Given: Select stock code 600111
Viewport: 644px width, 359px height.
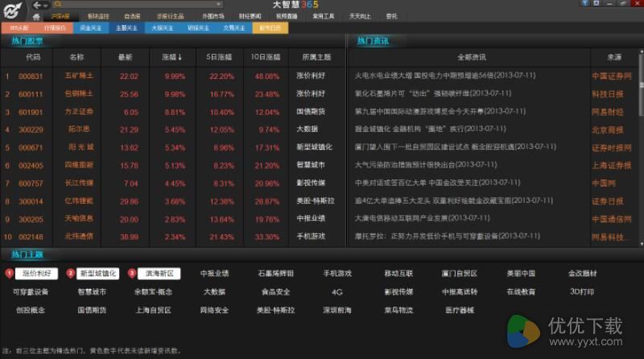Looking at the screenshot, I should [x=31, y=94].
